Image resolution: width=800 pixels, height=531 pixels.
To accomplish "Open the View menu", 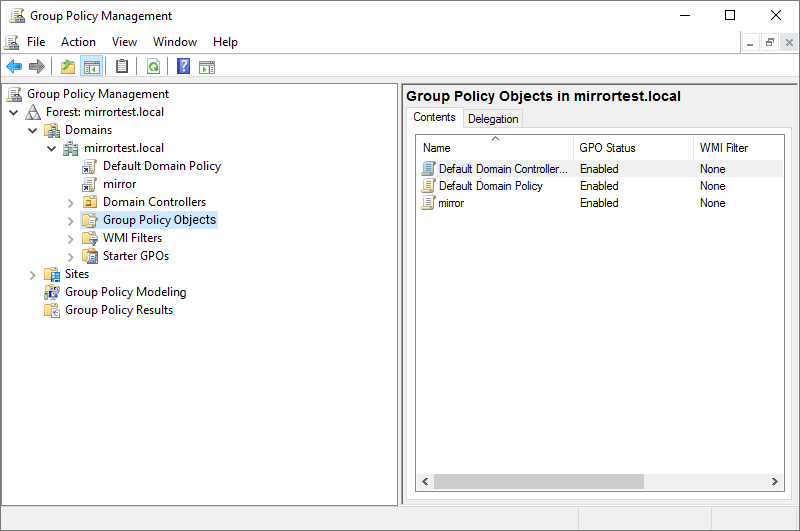I will 124,42.
